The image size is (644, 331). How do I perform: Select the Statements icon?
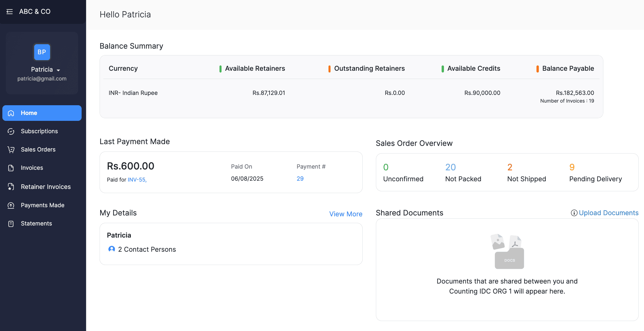click(x=11, y=223)
